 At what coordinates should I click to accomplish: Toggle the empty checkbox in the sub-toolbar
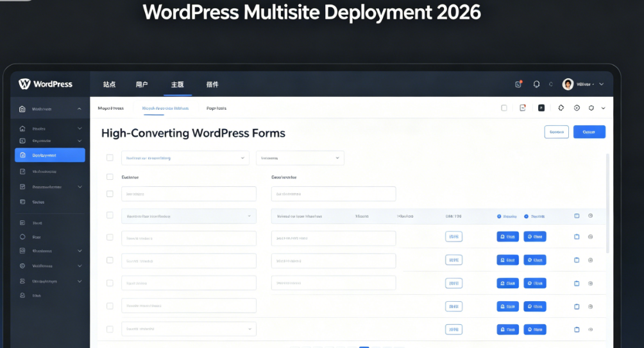(x=504, y=108)
